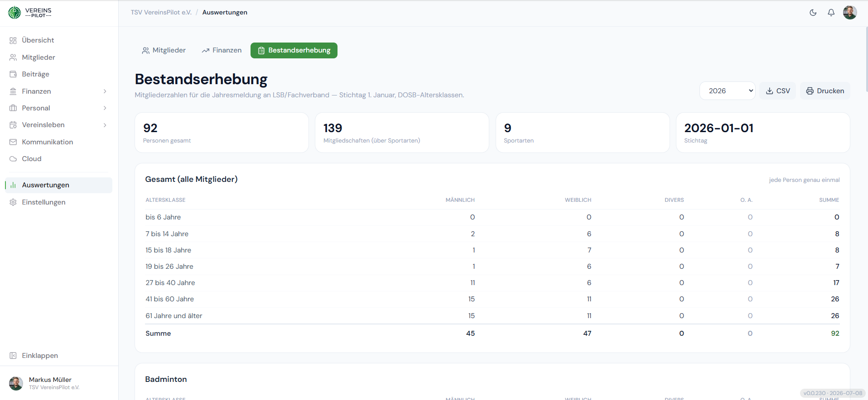Click the Einstellungen gear icon
Viewport: 868px width, 400px height.
(13, 202)
